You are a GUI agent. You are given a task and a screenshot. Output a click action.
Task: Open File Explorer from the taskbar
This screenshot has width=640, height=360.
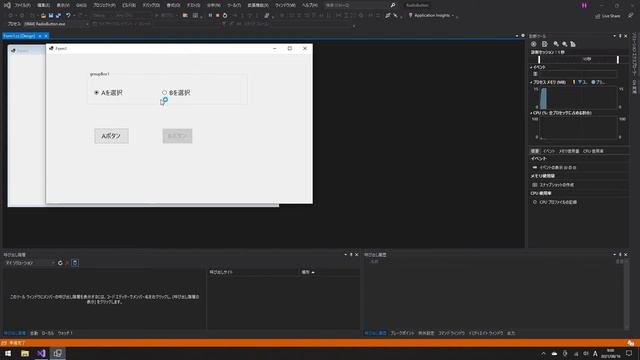(x=25, y=353)
